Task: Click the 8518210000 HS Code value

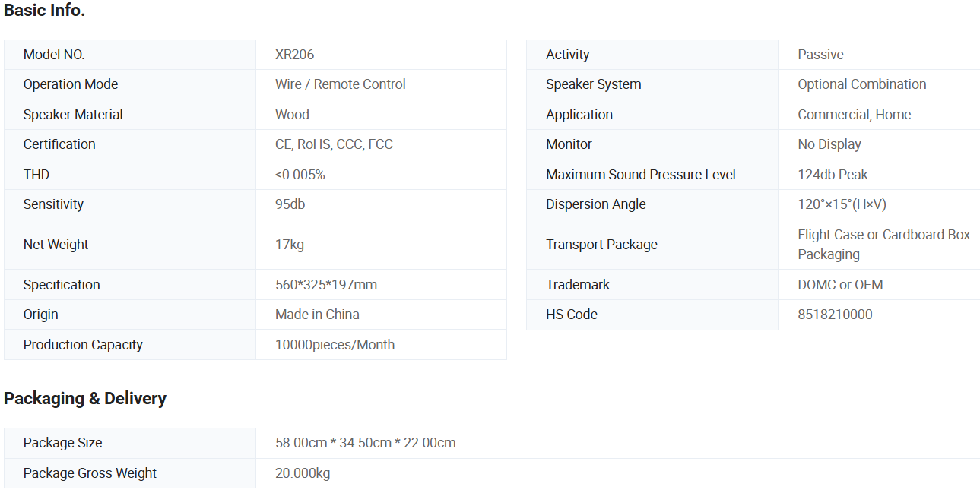Action: coord(835,315)
